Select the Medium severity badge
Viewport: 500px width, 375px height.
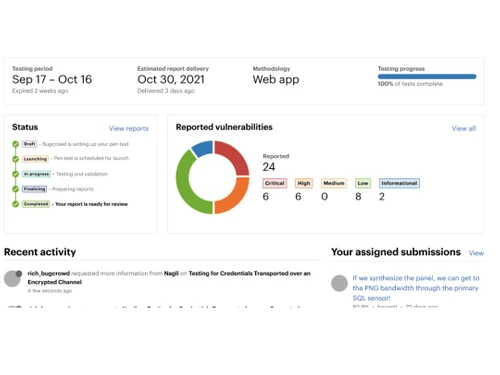[334, 183]
